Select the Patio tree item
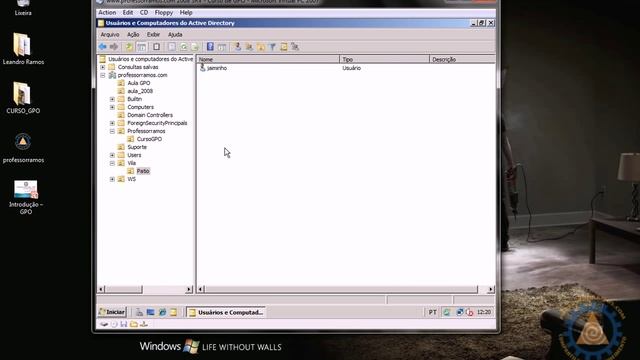 click(143, 171)
